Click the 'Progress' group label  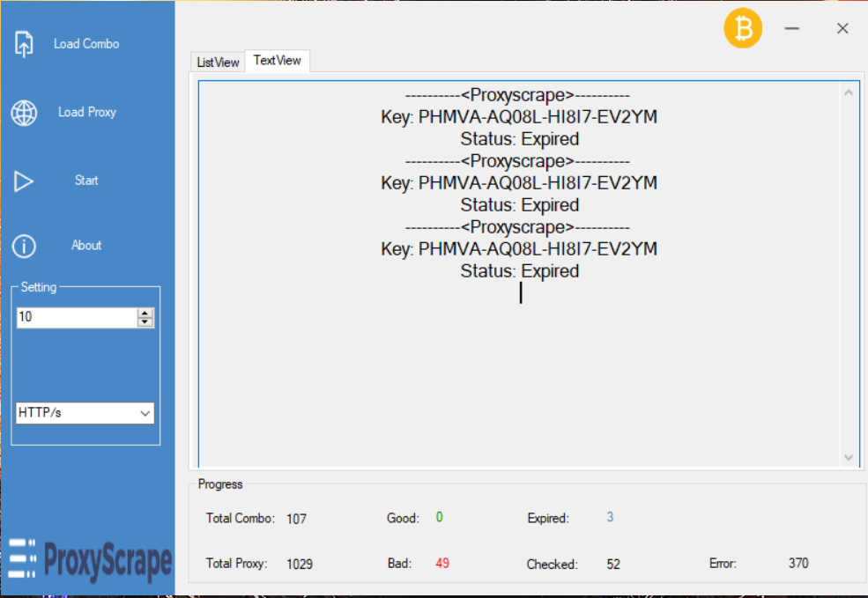point(220,484)
